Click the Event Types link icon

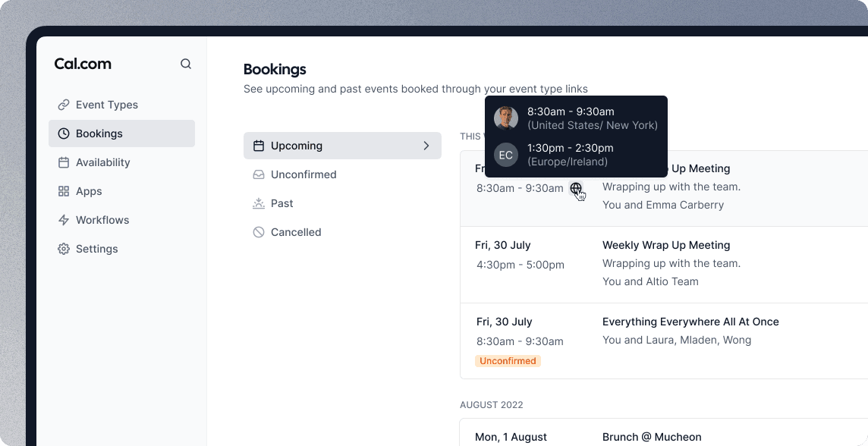(64, 105)
